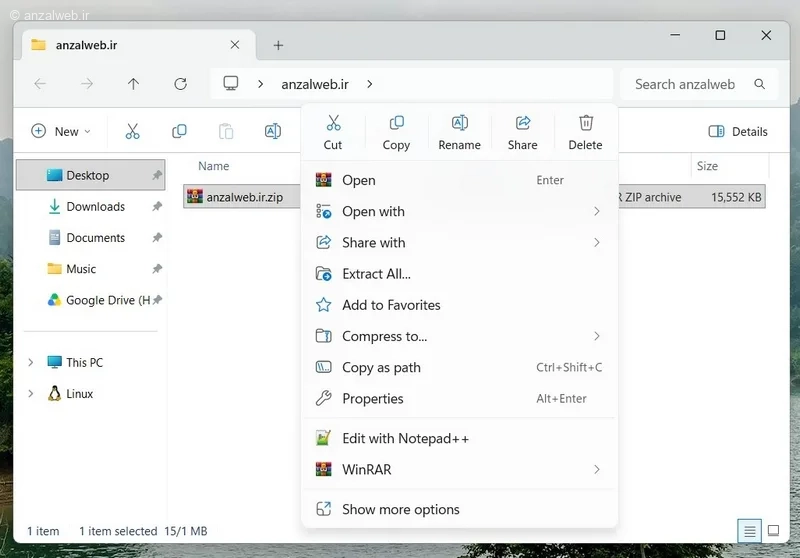Open the WinRAR submenu
Viewport: 800px width, 558px height.
pos(459,469)
